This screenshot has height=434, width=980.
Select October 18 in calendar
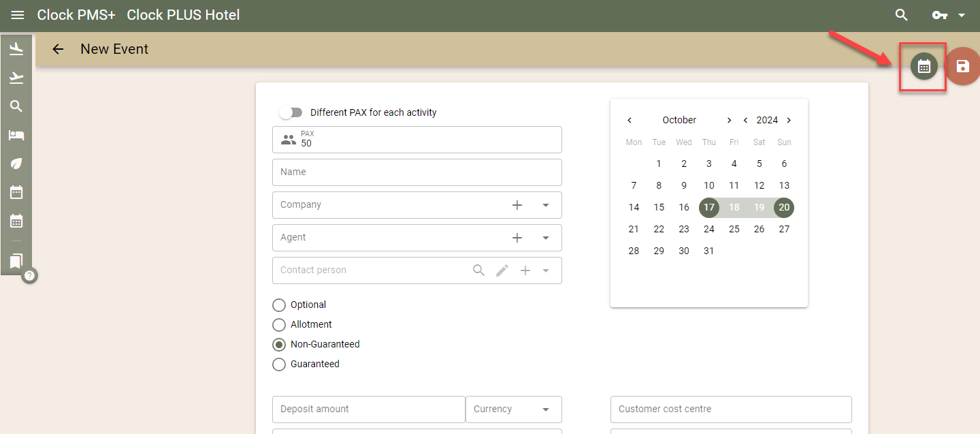[734, 207]
